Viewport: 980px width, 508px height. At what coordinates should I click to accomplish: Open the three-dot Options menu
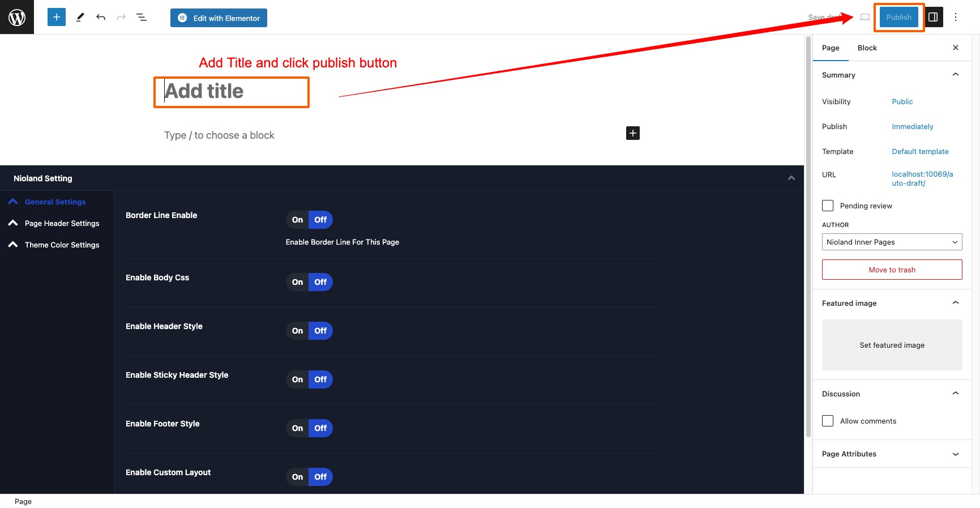tap(956, 17)
